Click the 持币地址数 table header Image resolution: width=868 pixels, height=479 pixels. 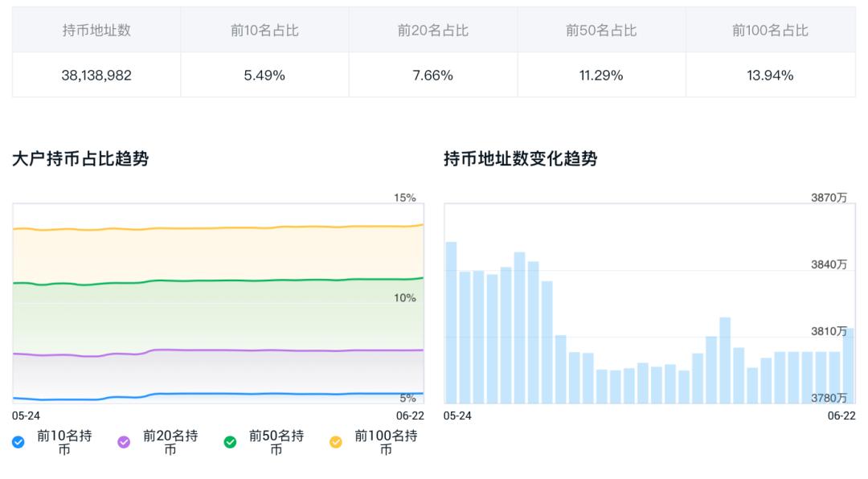(96, 31)
